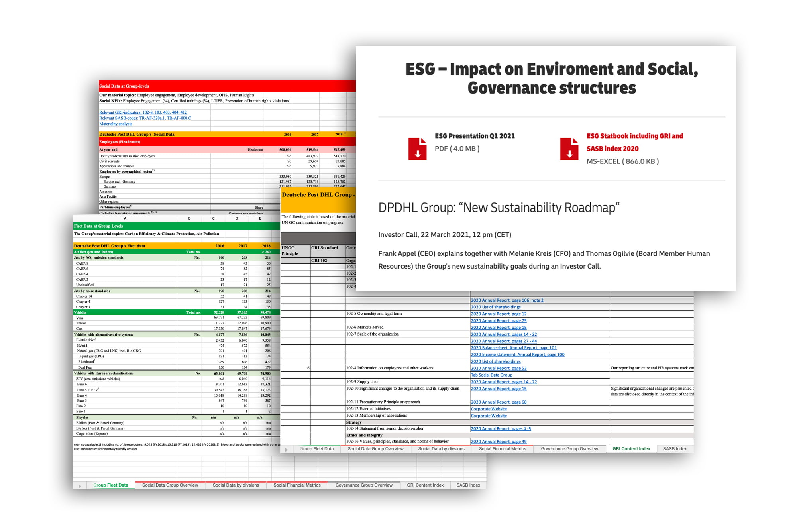Select column A header in fleet sheet
The image size is (797, 532).
tap(125, 218)
